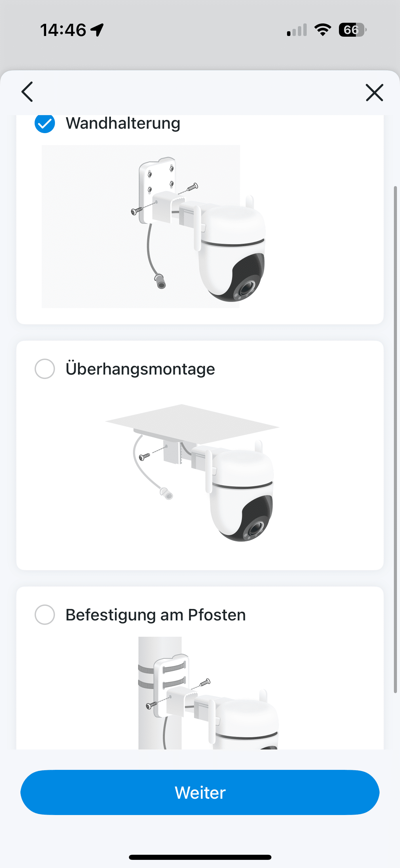Close the mounting selection sheet
This screenshot has height=868, width=400.
click(374, 92)
